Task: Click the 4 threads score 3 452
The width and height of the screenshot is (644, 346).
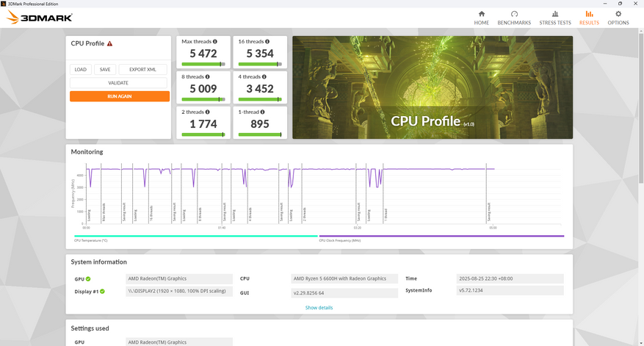Action: tap(260, 89)
